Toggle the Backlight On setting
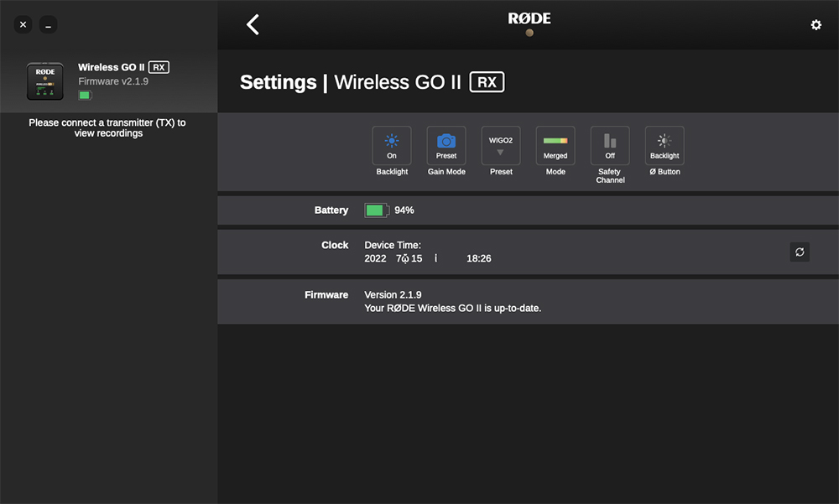Screen dimensions: 839x504 point(392,146)
